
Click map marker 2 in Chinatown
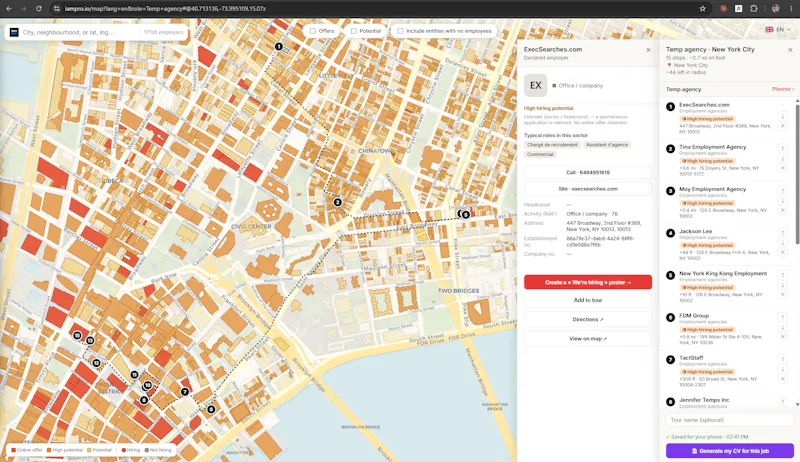coord(337,202)
